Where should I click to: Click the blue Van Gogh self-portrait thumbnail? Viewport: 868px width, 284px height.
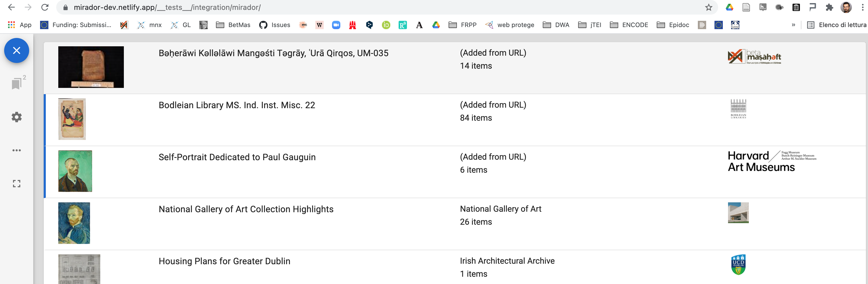(74, 223)
